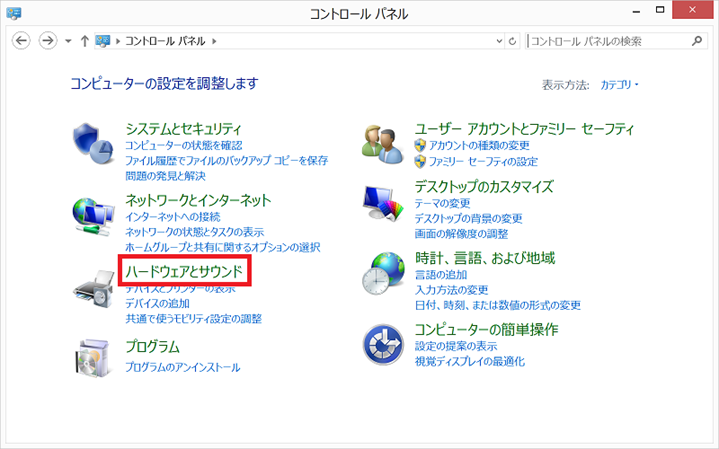The height and width of the screenshot is (449, 719).
Task: Click アカウントの種類の変更 link
Action: [x=479, y=145]
